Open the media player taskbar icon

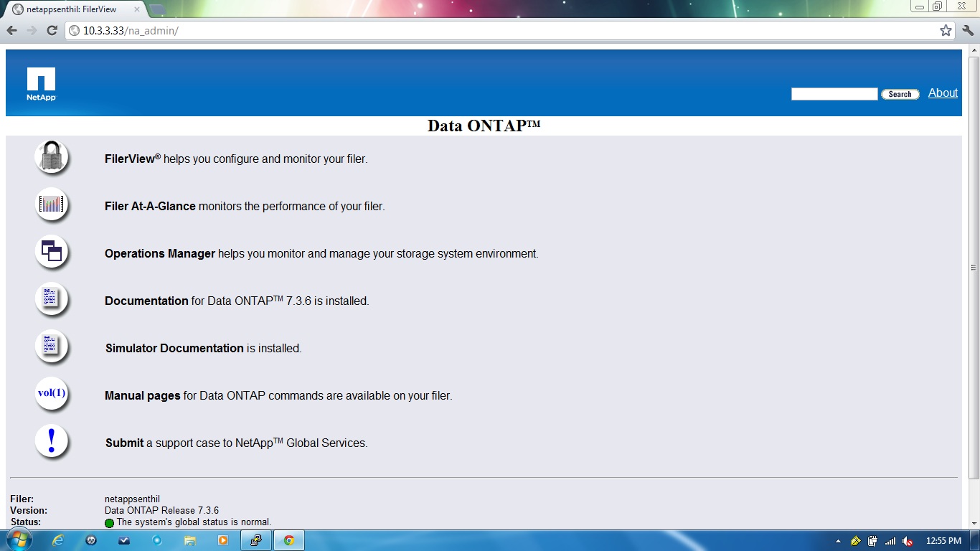[x=222, y=540]
